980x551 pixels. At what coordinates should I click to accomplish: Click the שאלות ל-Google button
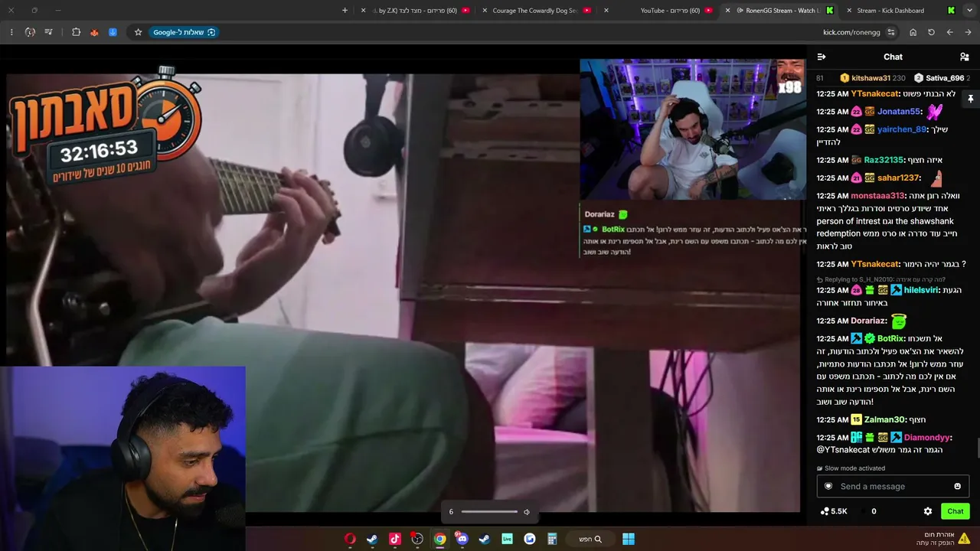(184, 32)
